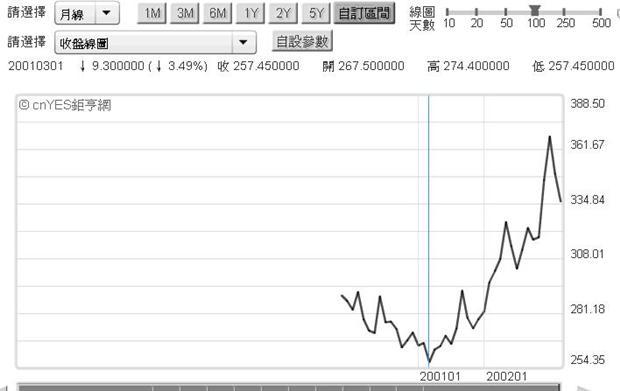Select the 1Y range button
The width and height of the screenshot is (620, 391).
tap(250, 13)
